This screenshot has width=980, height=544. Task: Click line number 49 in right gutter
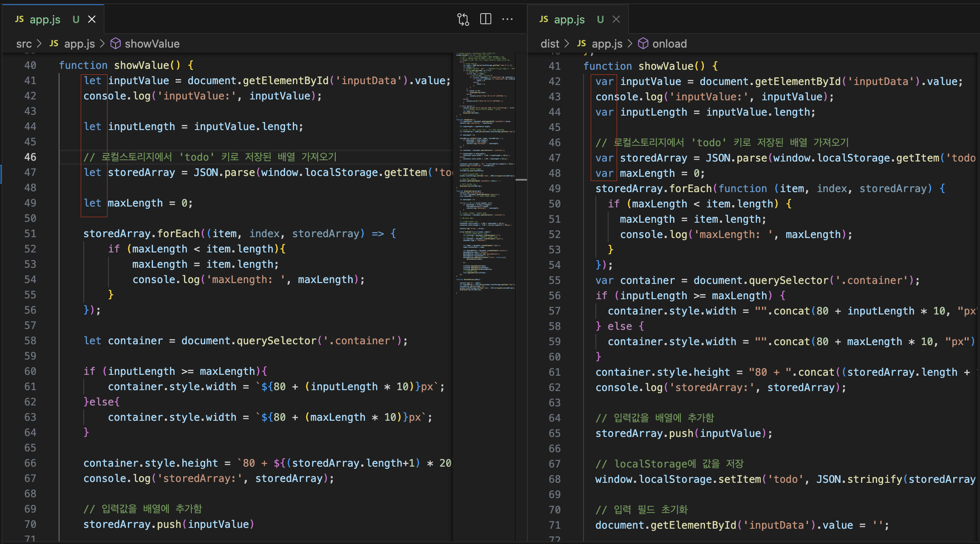(555, 189)
